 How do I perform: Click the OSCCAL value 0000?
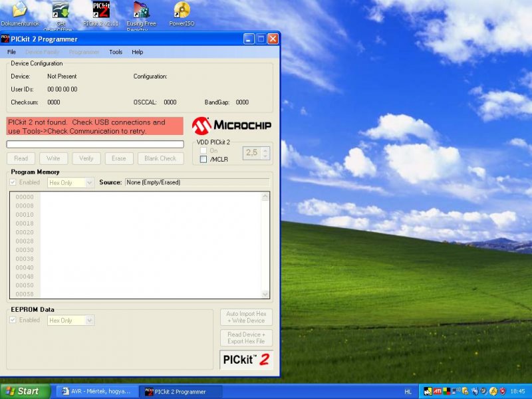[x=170, y=102]
